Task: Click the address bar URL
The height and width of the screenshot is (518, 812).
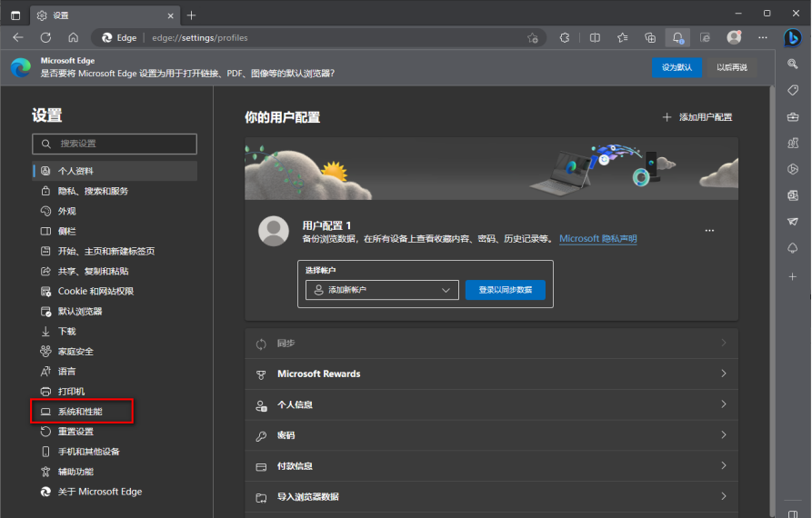Action: coord(200,38)
